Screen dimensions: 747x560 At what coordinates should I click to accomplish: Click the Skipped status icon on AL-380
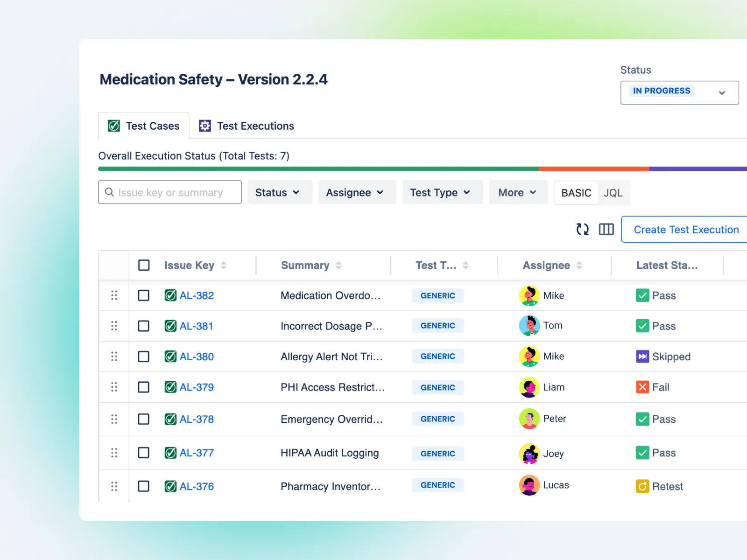(x=643, y=357)
